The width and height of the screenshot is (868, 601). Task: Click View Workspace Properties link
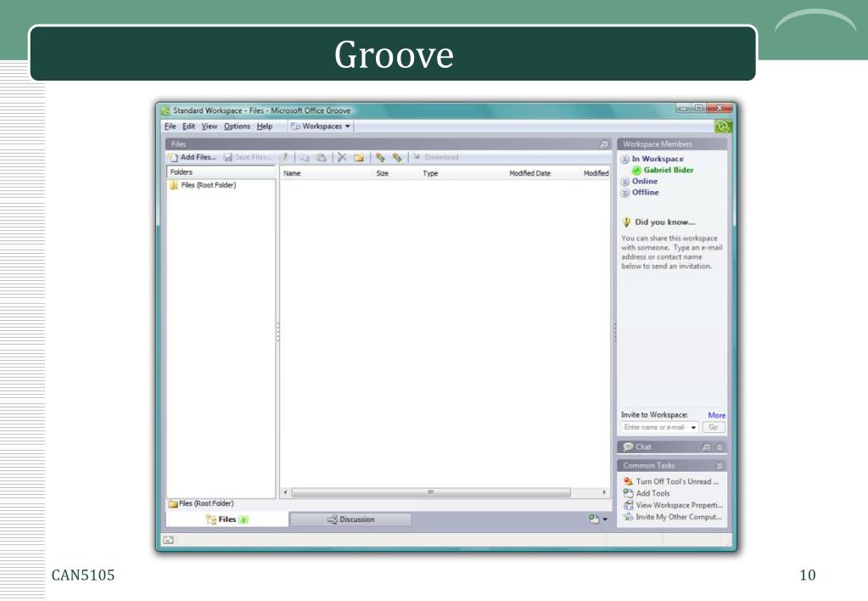click(x=680, y=505)
